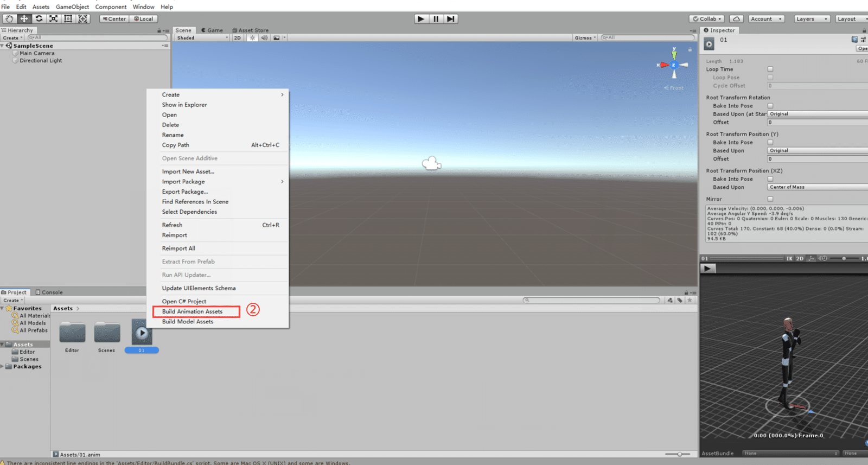Toggle the Local handle rotation button
868x465 pixels.
[x=144, y=18]
